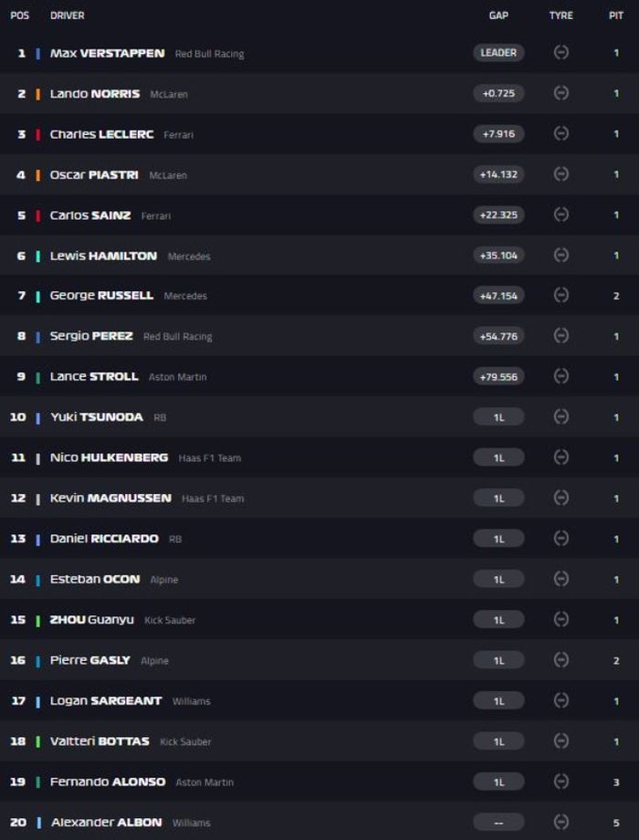Click the LEADER gap badge

(x=498, y=53)
